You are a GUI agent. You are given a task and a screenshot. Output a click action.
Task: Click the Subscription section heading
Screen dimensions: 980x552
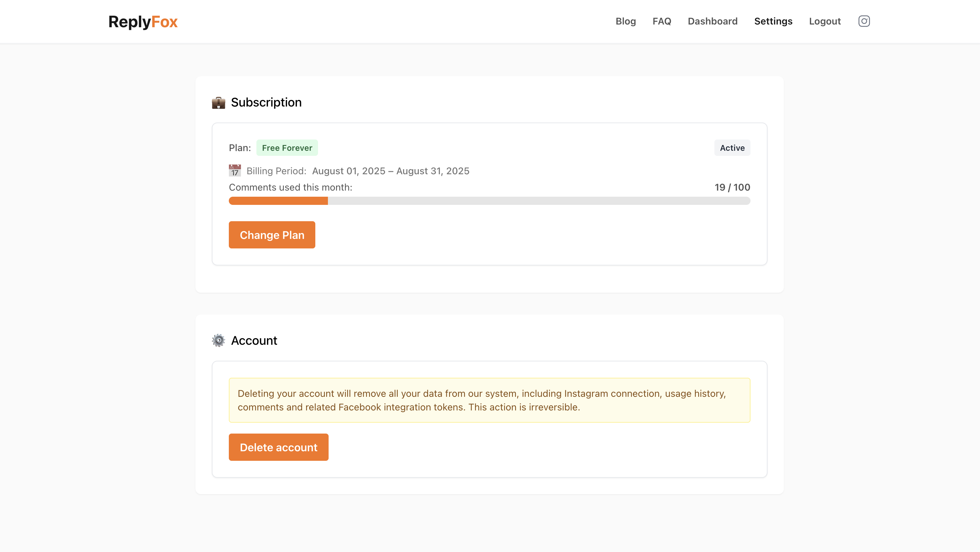click(x=266, y=103)
